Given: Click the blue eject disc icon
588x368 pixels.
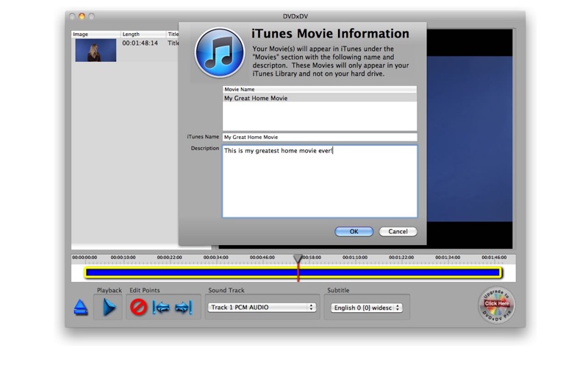Looking at the screenshot, I should tap(81, 307).
